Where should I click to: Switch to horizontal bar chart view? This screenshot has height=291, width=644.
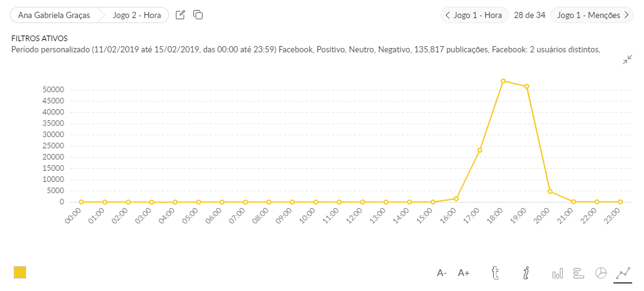578,273
